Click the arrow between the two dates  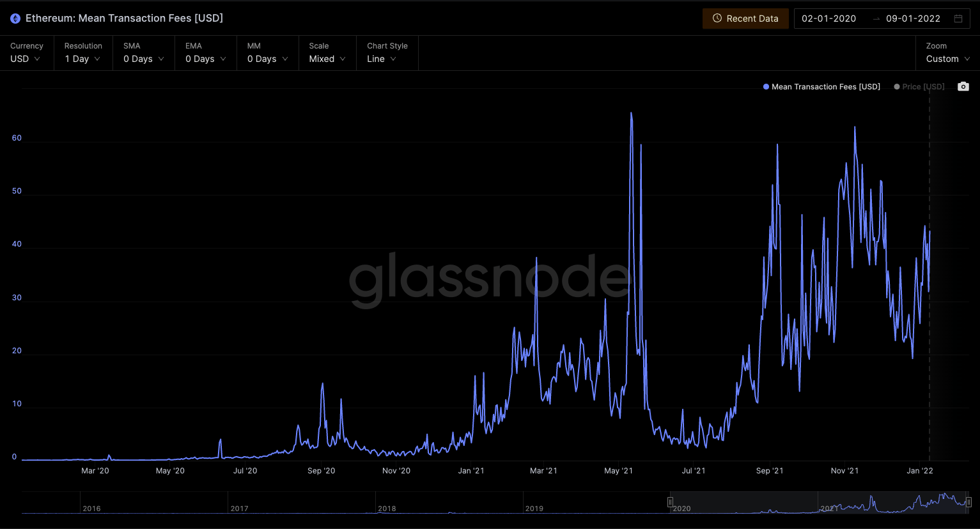click(x=876, y=19)
